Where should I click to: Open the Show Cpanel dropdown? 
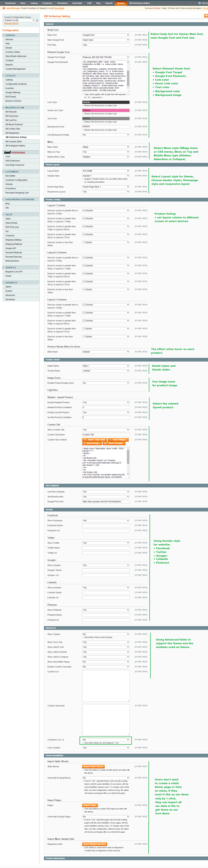click(x=106, y=634)
